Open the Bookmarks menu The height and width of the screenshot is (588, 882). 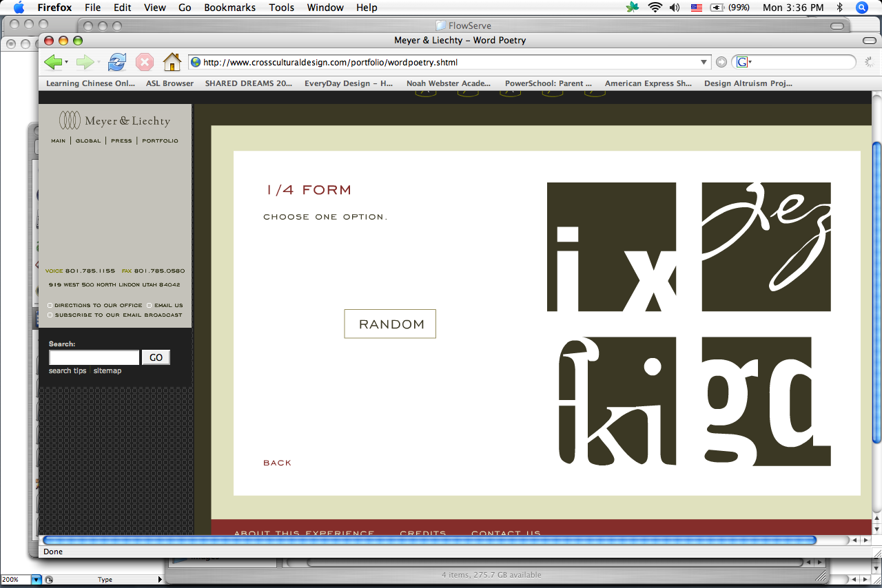point(229,8)
